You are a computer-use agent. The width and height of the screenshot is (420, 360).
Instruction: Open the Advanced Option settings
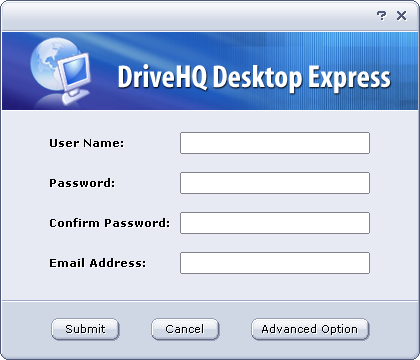[x=310, y=329]
